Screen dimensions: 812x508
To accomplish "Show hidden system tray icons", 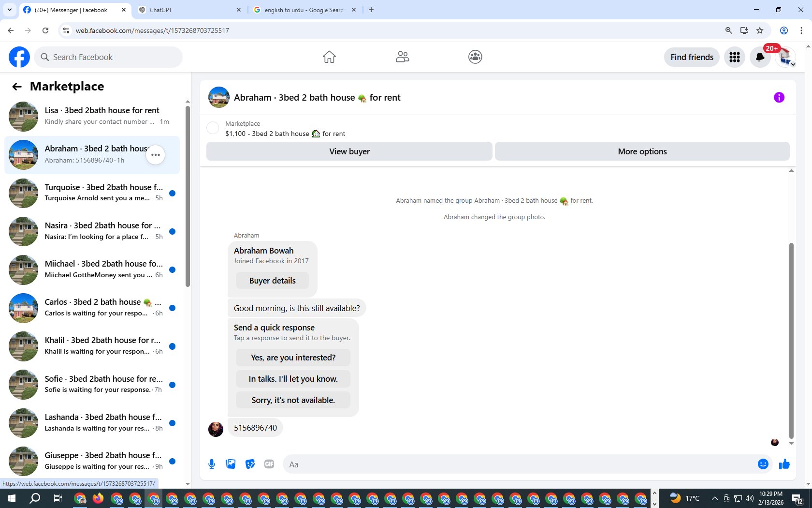I will [x=714, y=498].
